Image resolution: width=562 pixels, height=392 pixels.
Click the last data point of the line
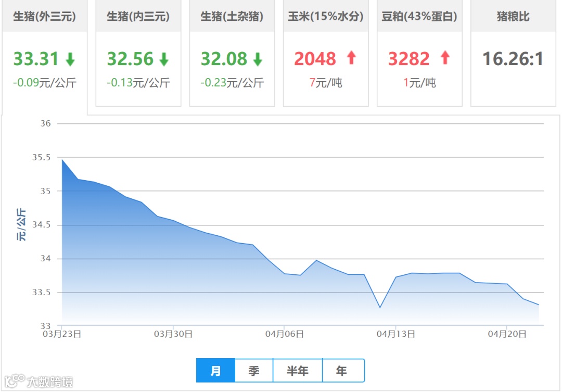[x=539, y=305]
